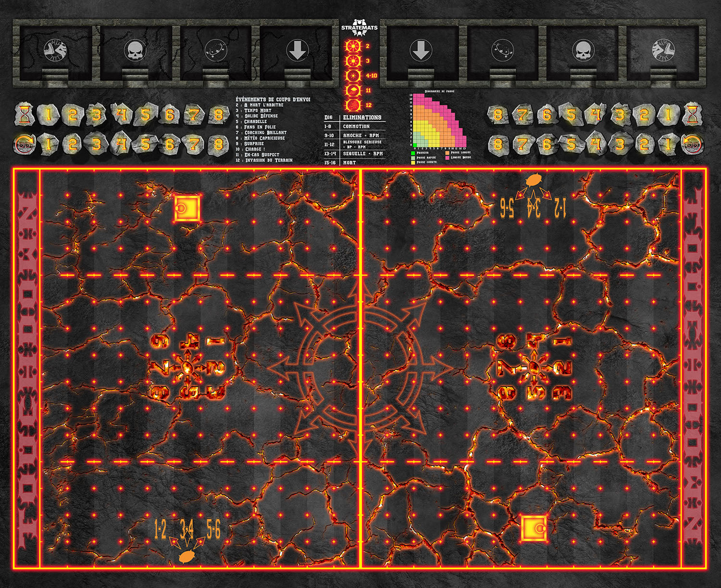Click the reroll dice icon on the right side
The width and height of the screenshot is (721, 588).
tap(693, 144)
